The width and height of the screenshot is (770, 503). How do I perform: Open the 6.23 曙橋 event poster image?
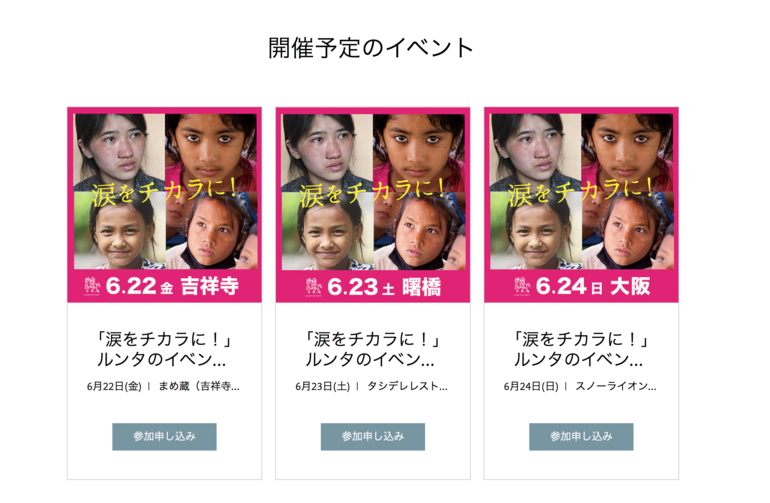pos(373,205)
